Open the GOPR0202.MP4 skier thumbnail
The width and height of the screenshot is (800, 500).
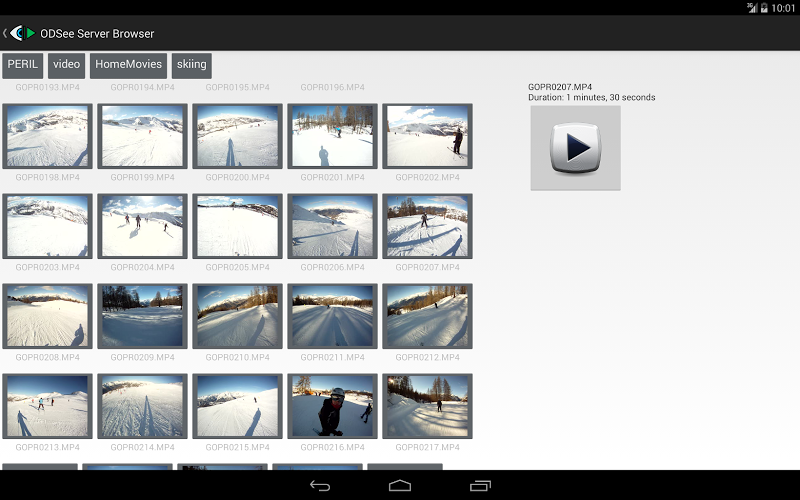point(427,136)
